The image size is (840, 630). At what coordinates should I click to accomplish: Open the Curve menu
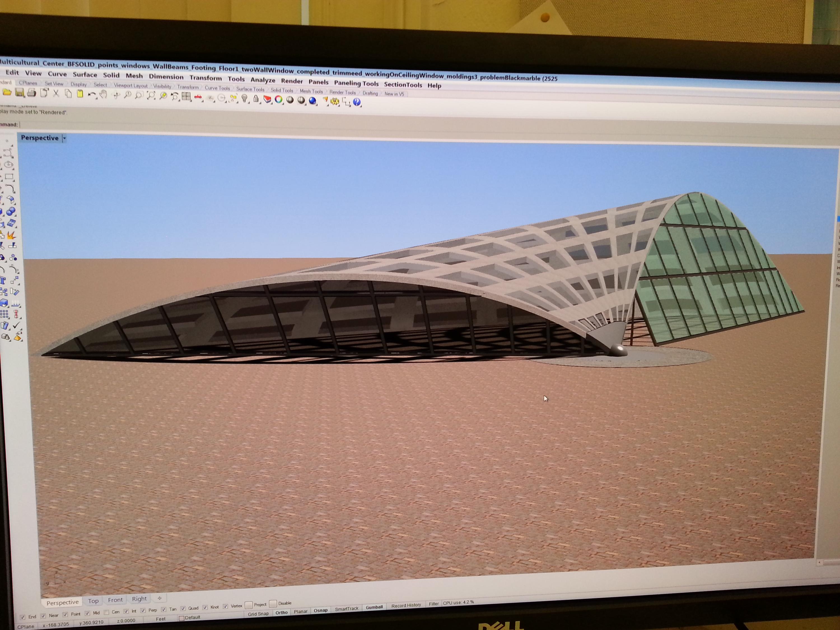[57, 74]
